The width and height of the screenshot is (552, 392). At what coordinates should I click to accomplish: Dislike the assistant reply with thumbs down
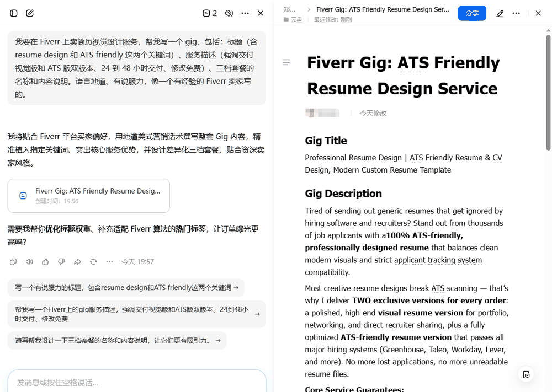(61, 261)
